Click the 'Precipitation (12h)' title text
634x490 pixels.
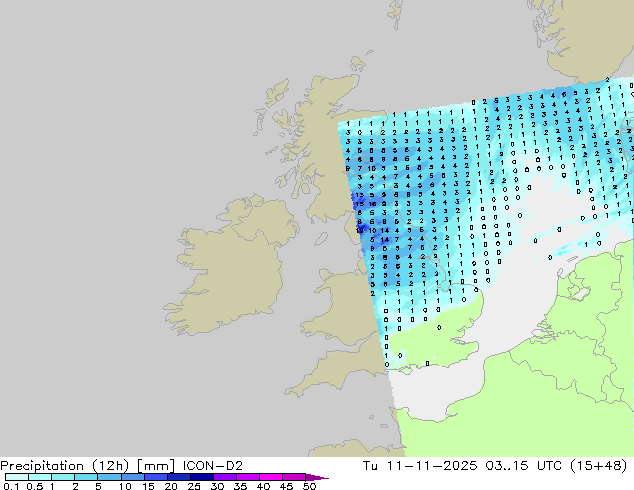(65, 466)
